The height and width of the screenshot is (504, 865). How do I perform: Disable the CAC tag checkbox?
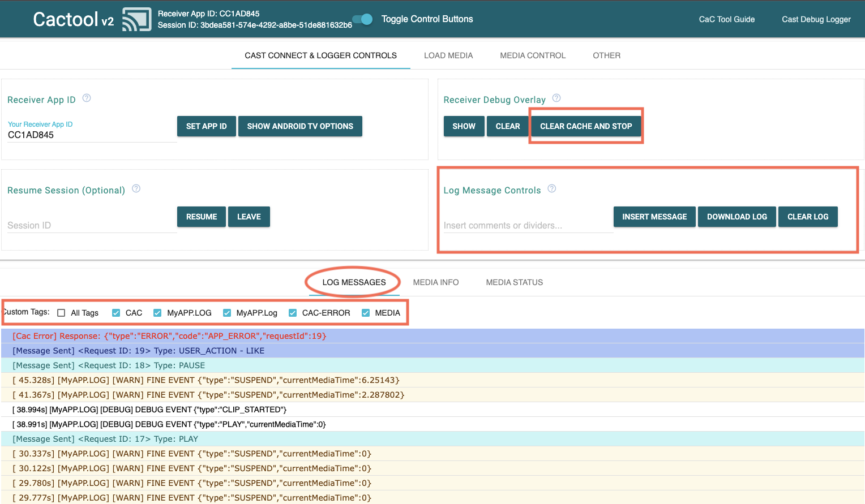click(116, 313)
